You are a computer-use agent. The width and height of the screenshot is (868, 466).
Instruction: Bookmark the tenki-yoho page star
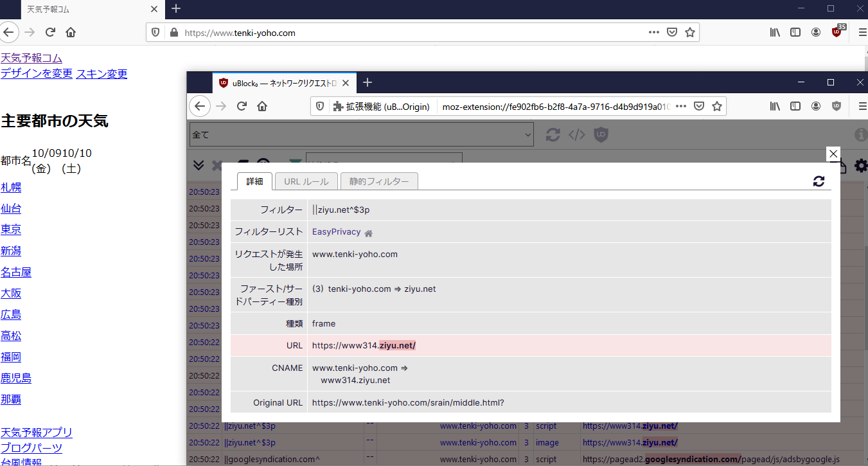(x=690, y=32)
